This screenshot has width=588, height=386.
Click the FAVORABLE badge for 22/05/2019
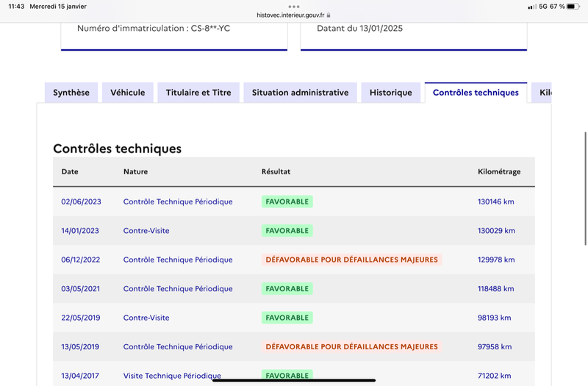pos(287,318)
